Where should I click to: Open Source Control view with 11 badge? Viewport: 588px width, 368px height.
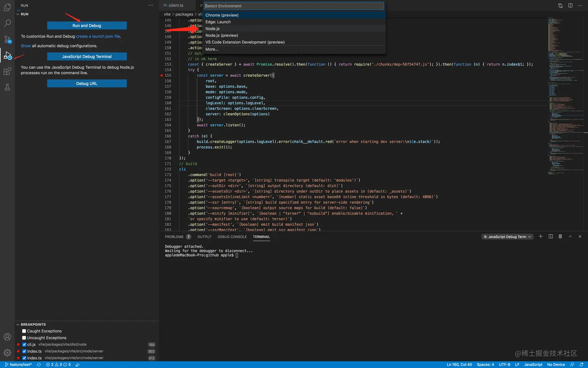point(7,39)
